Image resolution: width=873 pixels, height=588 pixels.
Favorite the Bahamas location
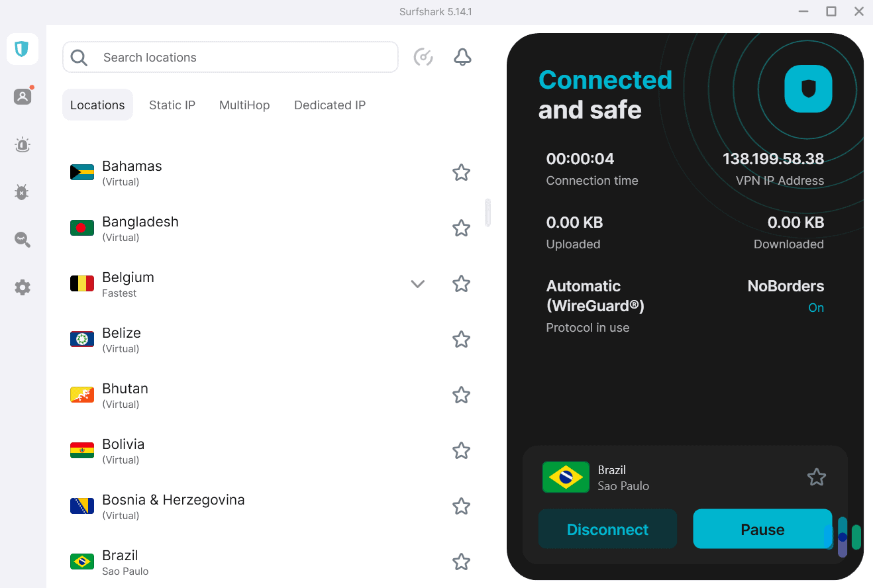click(x=461, y=172)
